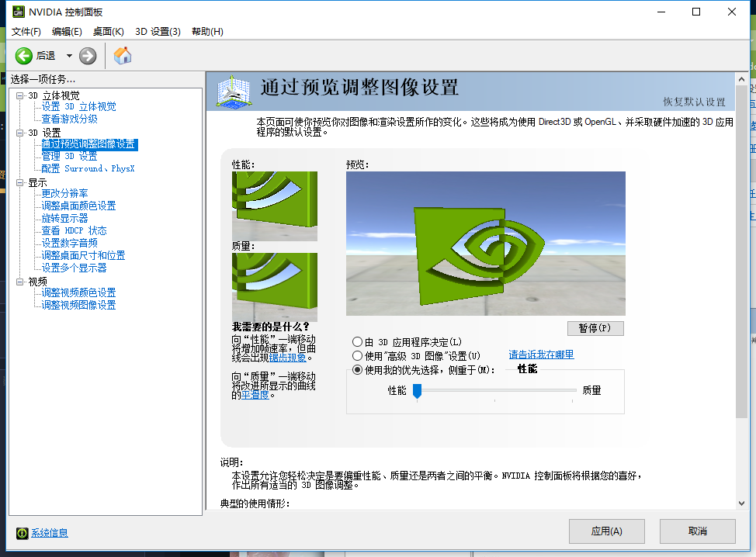Image resolution: width=756 pixels, height=557 pixels.
Task: Click the vertical scrollbar thumb
Action: [x=741, y=251]
